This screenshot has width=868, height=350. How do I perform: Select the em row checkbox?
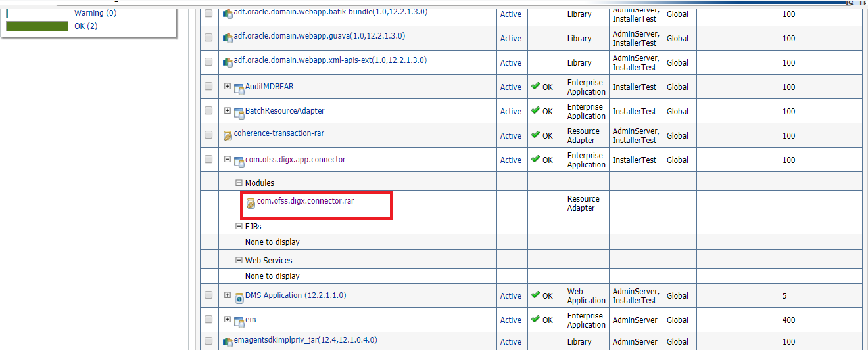[208, 319]
